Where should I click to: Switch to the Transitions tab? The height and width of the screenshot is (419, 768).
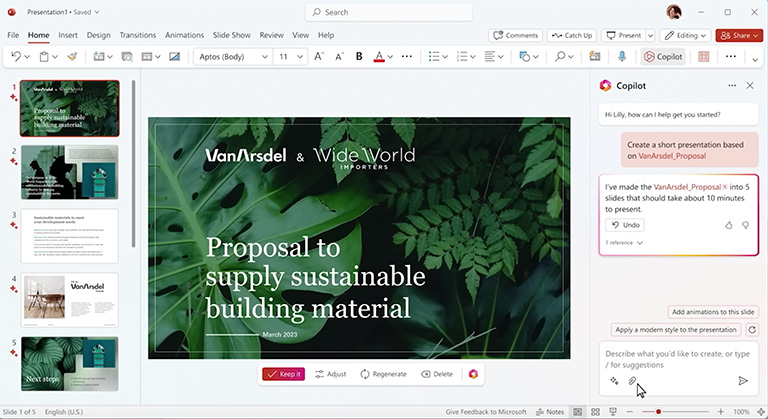tap(138, 35)
